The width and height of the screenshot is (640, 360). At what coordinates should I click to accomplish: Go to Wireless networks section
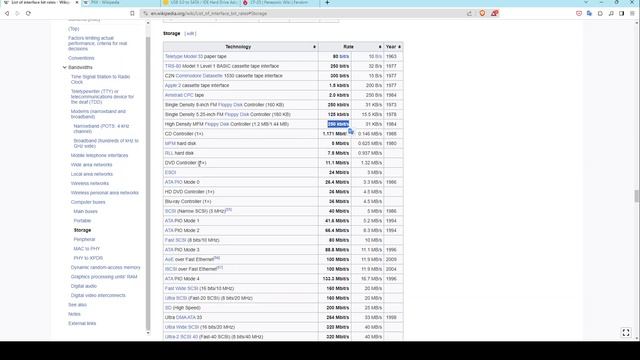[x=90, y=184]
